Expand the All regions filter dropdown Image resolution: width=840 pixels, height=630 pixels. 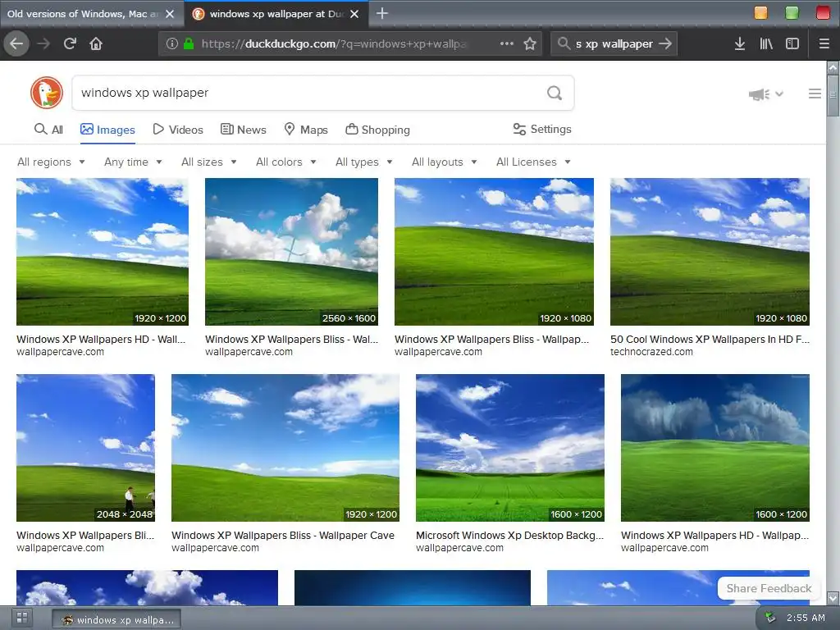(x=51, y=162)
